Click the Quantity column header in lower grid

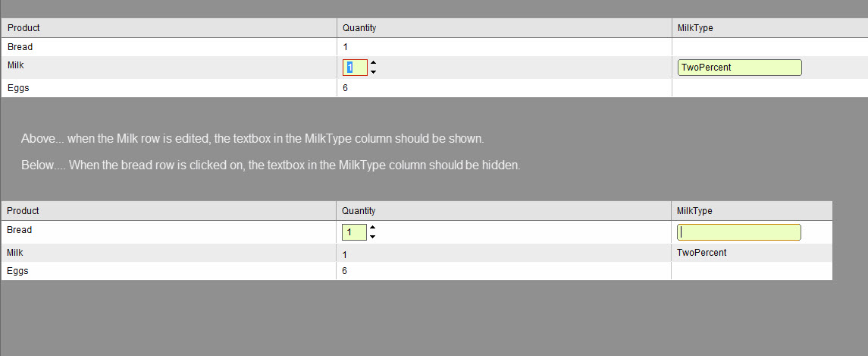tap(359, 211)
